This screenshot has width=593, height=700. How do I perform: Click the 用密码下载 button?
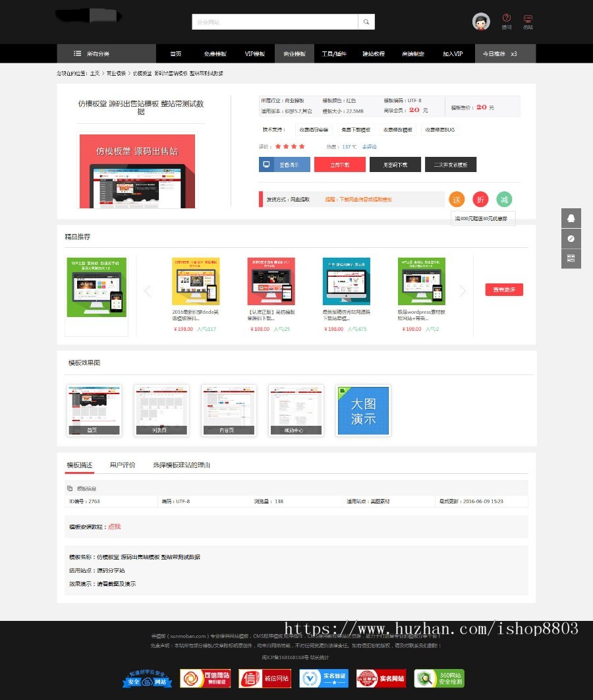point(395,164)
